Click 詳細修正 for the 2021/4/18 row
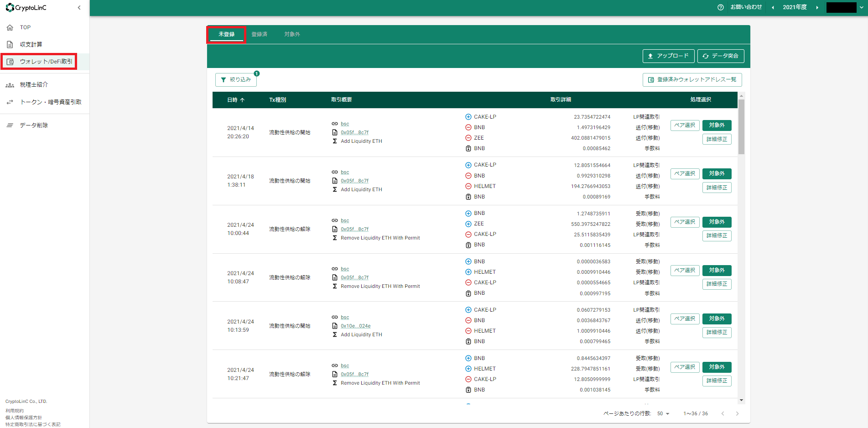The width and height of the screenshot is (868, 428). (717, 188)
